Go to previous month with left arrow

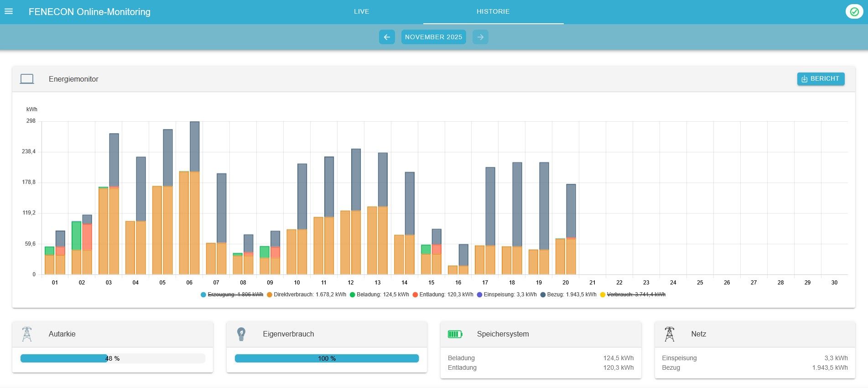coord(387,37)
